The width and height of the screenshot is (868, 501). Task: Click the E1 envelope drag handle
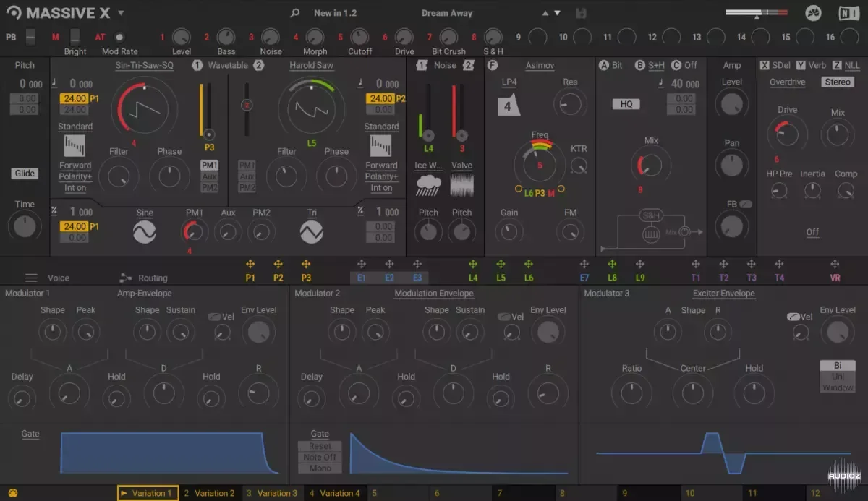[x=361, y=265]
